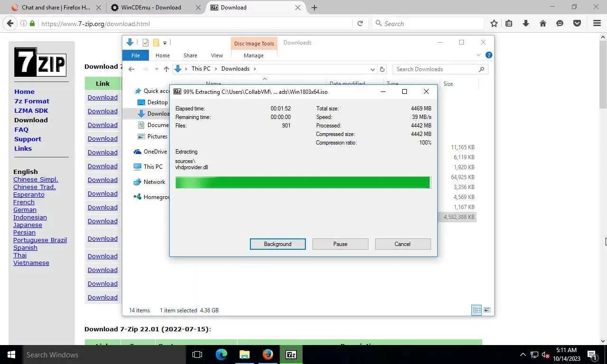Click Explorer back navigation arrow
This screenshot has width=607, height=364.
tap(131, 69)
